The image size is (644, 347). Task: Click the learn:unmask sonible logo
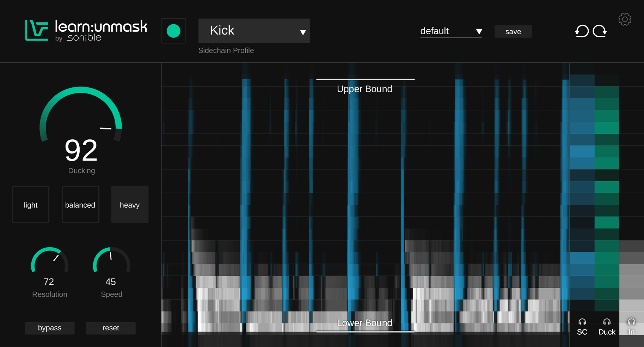[86, 31]
